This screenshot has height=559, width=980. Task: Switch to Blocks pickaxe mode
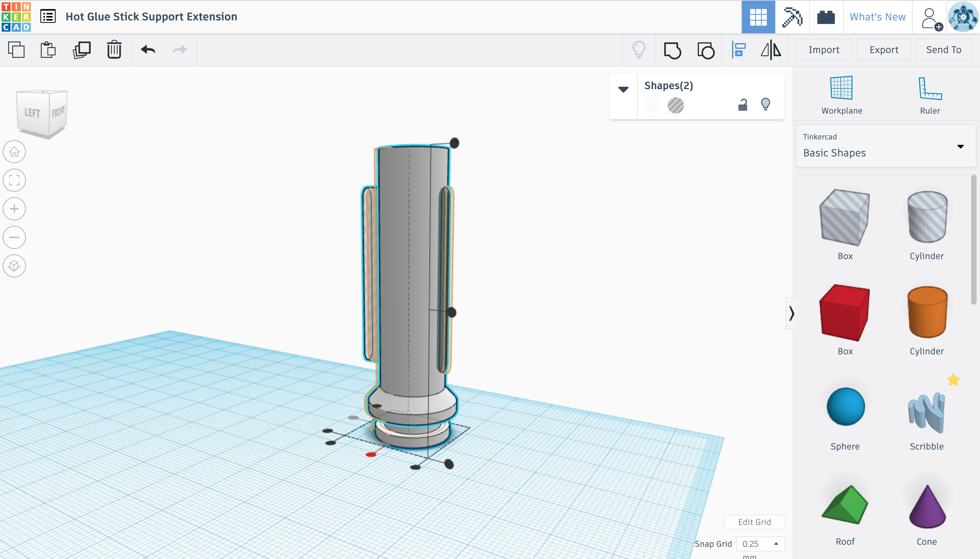point(792,17)
